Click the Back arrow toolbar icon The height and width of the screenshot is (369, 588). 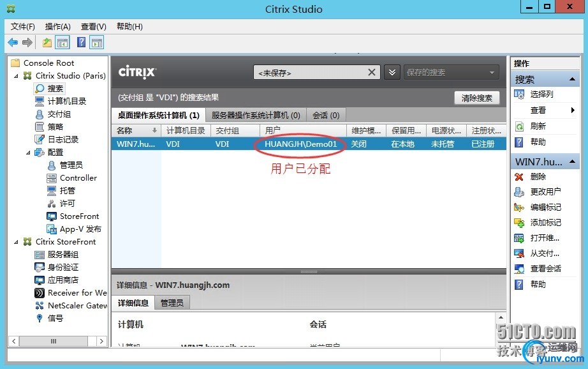click(x=13, y=42)
